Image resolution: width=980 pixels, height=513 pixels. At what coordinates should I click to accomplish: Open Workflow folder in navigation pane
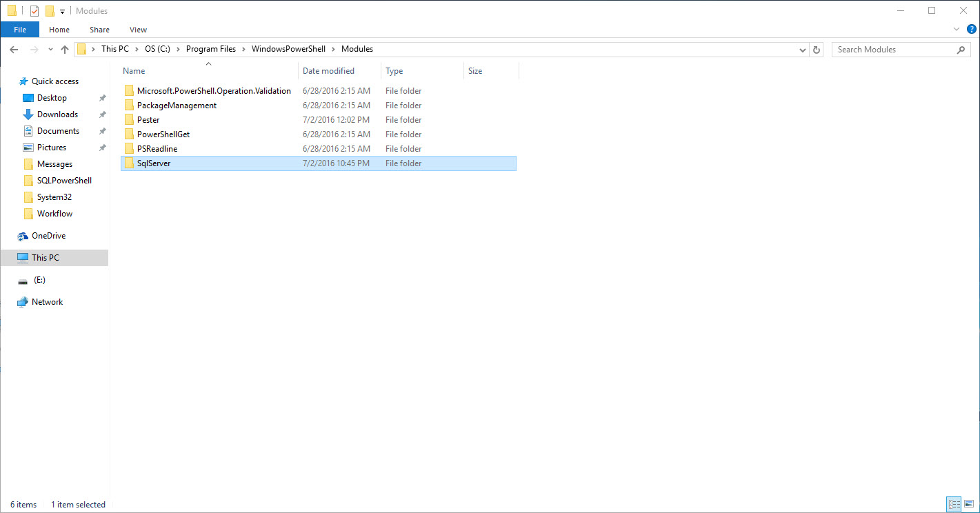(x=54, y=213)
